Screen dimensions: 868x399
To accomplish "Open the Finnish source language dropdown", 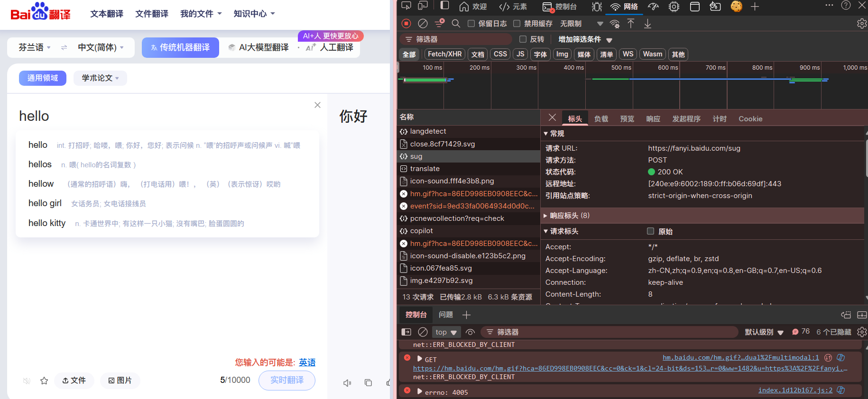I will pyautogui.click(x=35, y=47).
